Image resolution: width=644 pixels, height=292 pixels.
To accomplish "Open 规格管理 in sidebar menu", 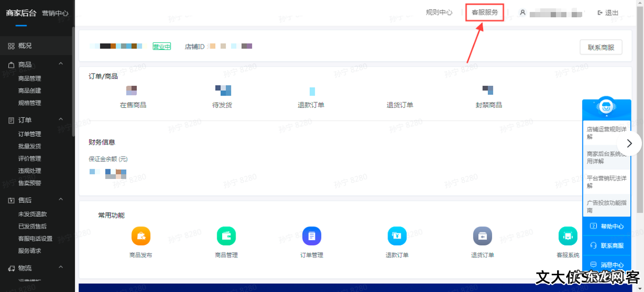I will point(30,103).
